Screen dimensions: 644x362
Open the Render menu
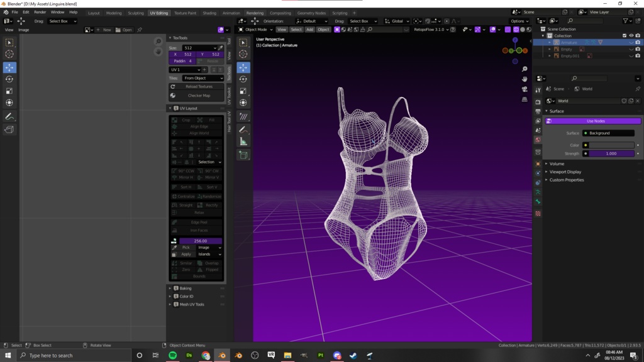40,12
